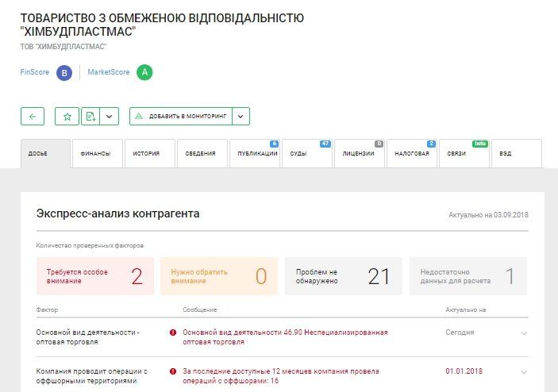Viewport: 558px width, 392px height.
Task: Click factor 'Компания проводит операции с оффшорными территориями'
Action: click(x=91, y=375)
